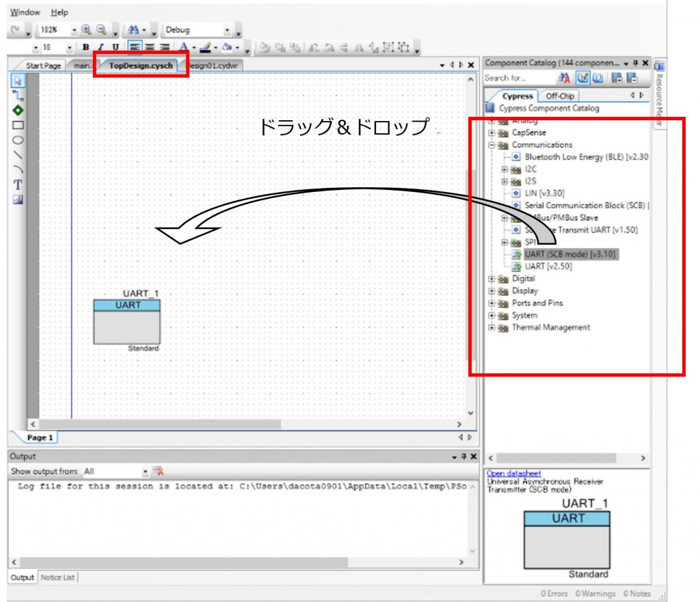Screen dimensions: 700x602
Task: Open the 102% zoom level dropdown
Action: 74,30
